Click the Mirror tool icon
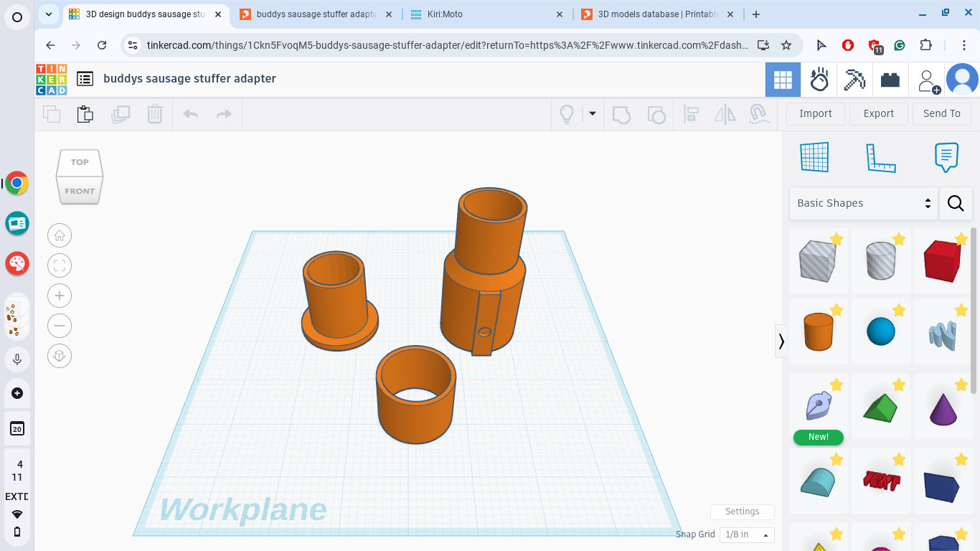Screen dimensions: 980x551 725,114
